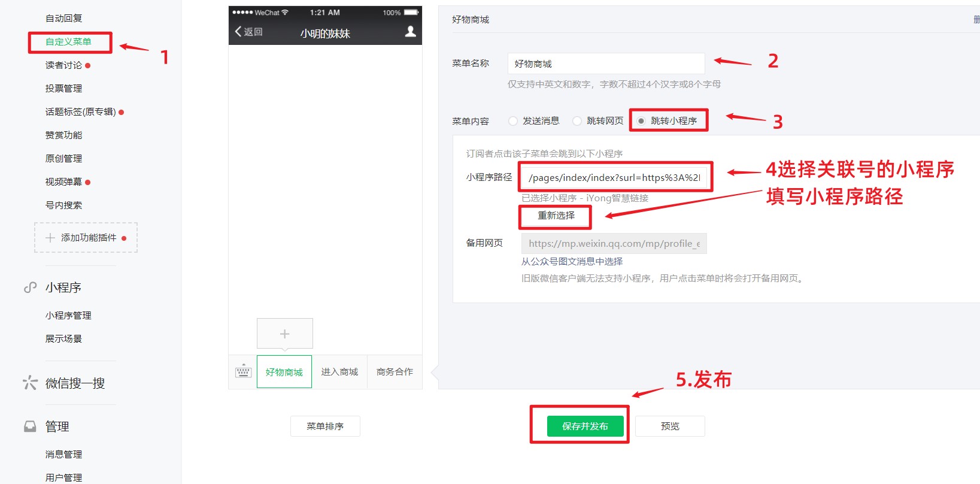This screenshot has width=980, height=484.
Task: Click the 菜单名称 input field
Action: (x=606, y=63)
